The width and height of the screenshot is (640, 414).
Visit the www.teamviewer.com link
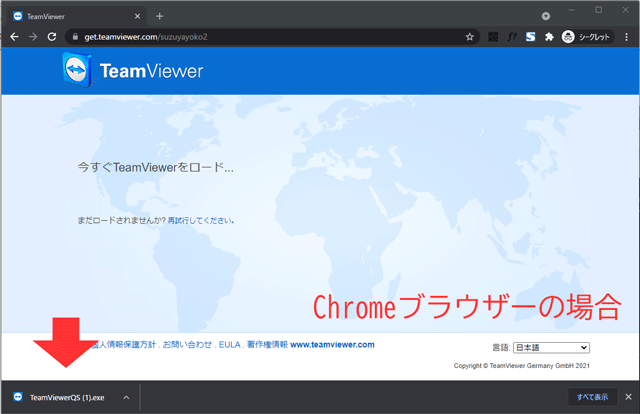(x=332, y=345)
